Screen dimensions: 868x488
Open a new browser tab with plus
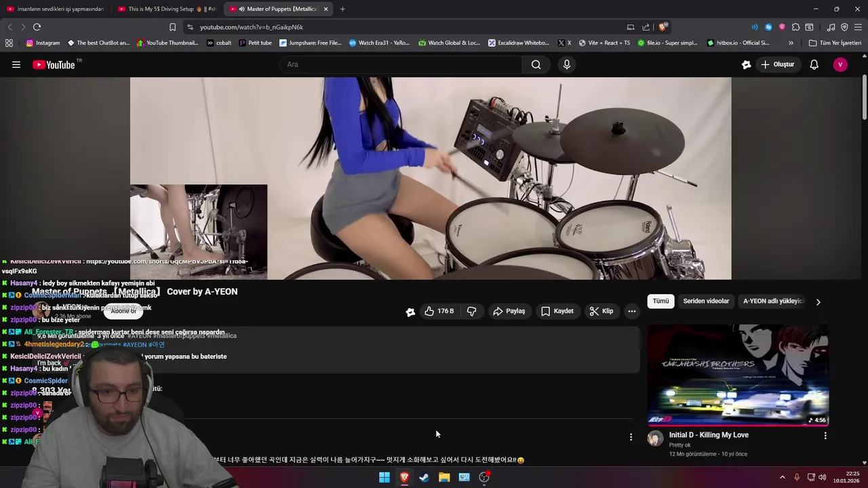tap(342, 9)
